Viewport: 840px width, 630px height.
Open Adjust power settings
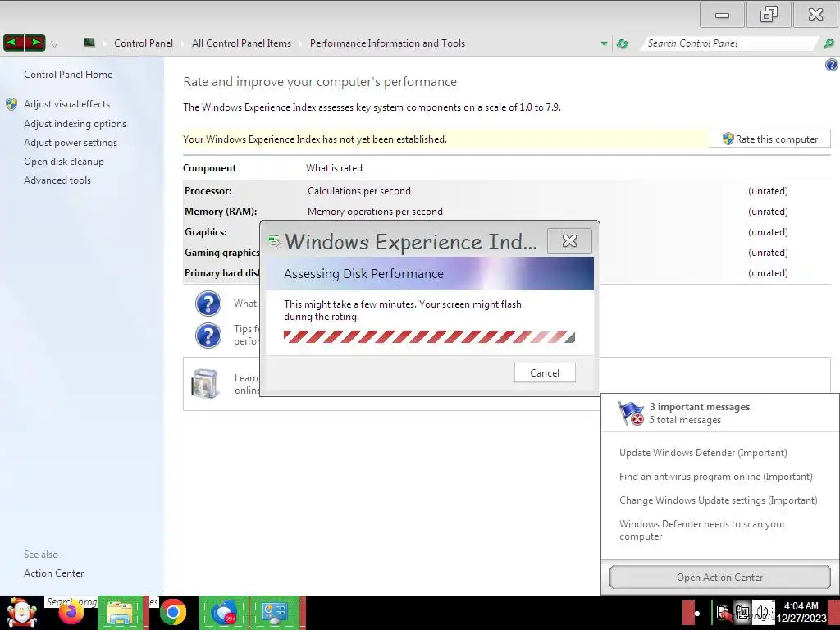(71, 143)
